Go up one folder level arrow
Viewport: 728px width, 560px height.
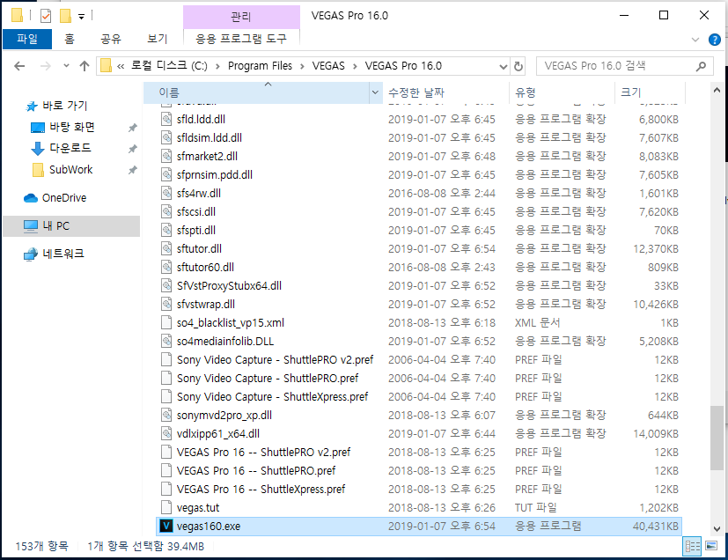(x=84, y=66)
